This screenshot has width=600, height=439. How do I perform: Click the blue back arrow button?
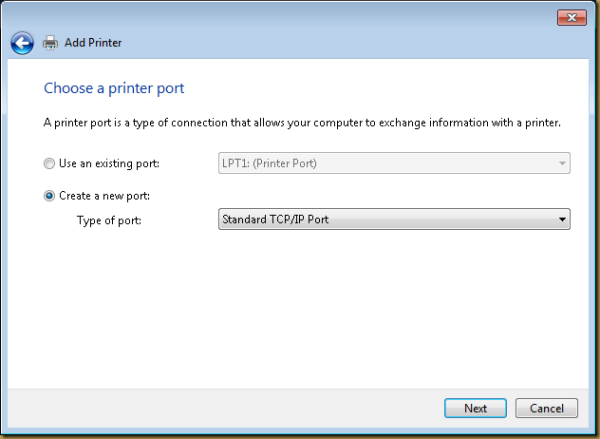pos(22,43)
